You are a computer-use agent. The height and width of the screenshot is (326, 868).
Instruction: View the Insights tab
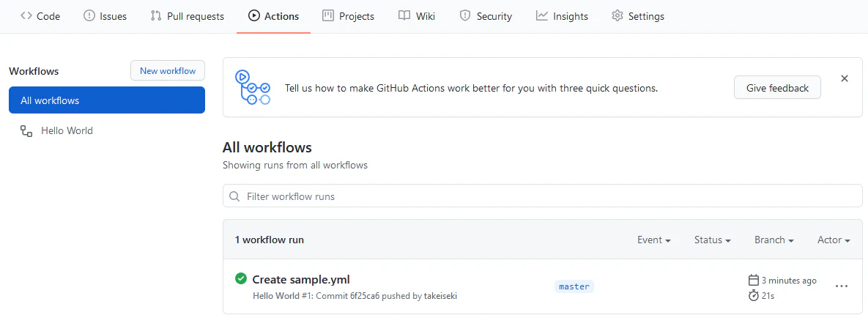pos(562,16)
